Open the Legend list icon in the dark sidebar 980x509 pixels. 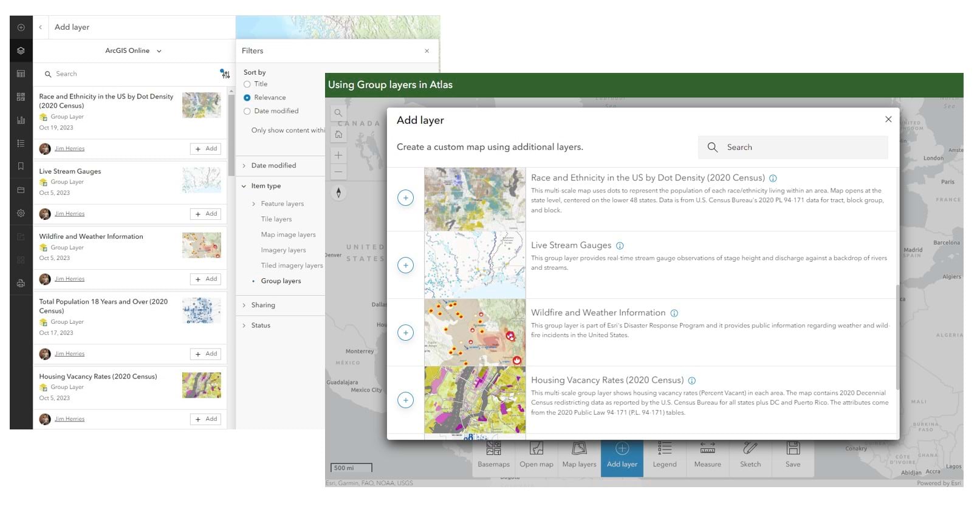click(x=21, y=143)
